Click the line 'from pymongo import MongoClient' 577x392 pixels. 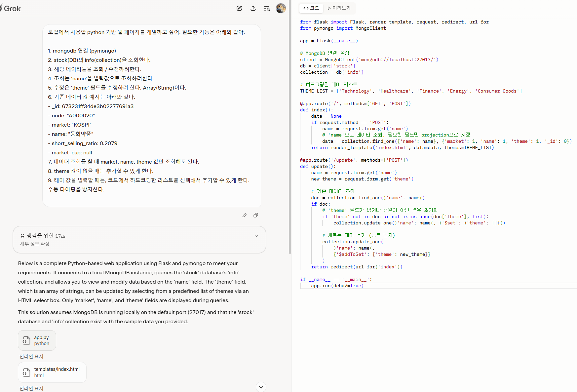pos(343,28)
